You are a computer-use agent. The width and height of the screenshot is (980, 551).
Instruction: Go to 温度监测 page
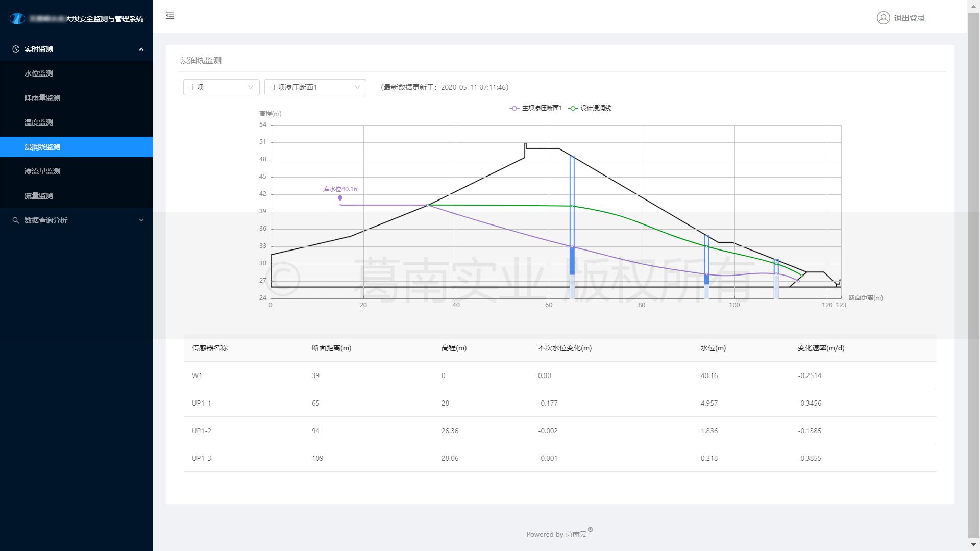point(39,122)
